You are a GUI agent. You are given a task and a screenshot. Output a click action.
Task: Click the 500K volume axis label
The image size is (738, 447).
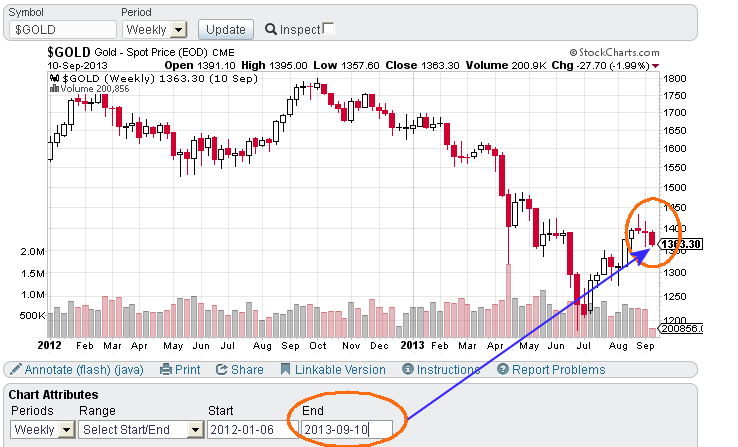click(32, 315)
